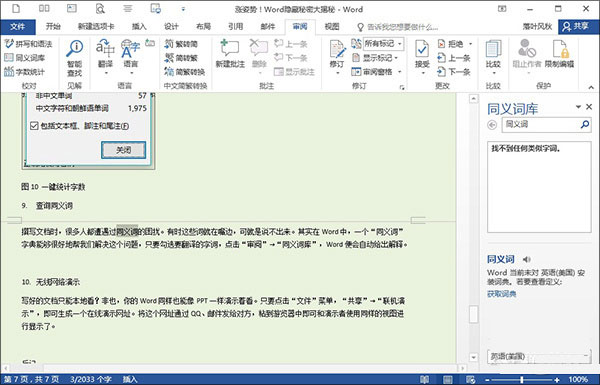Open Word Count (字数统计)

(24, 72)
